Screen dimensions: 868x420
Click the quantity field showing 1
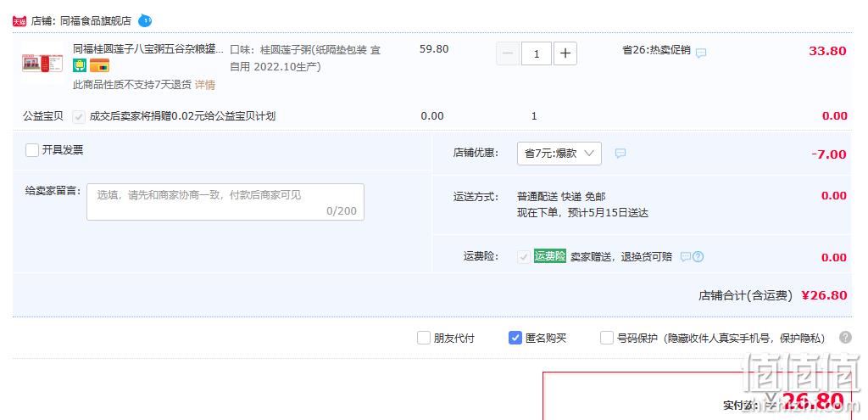(x=537, y=53)
